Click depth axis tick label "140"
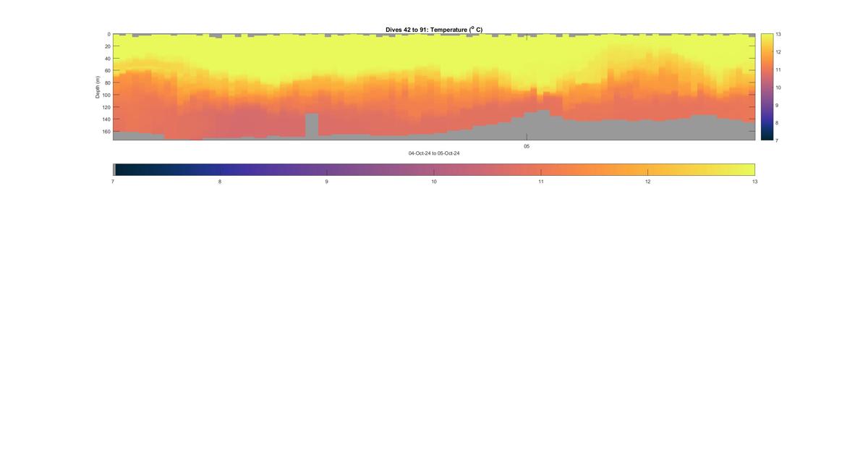The width and height of the screenshot is (868, 450). [x=106, y=119]
